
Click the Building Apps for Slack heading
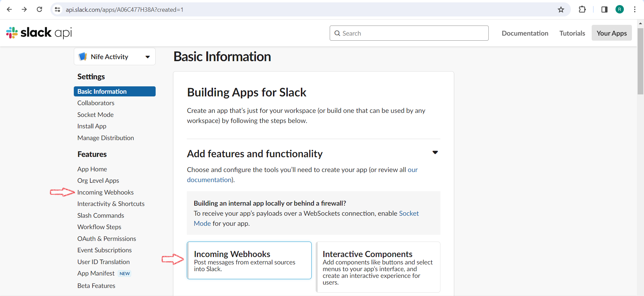(x=247, y=92)
